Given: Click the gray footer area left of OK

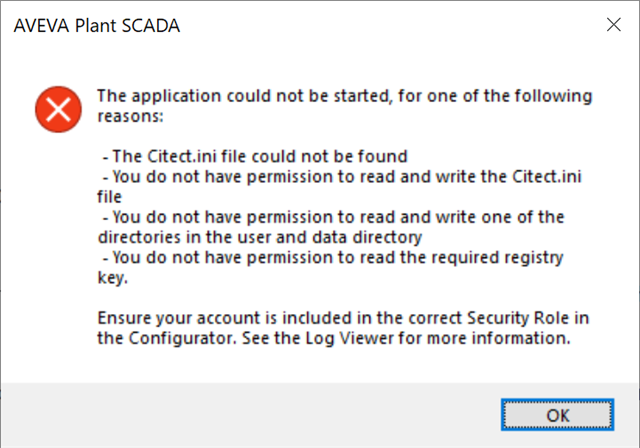Looking at the screenshot, I should click(x=251, y=415).
